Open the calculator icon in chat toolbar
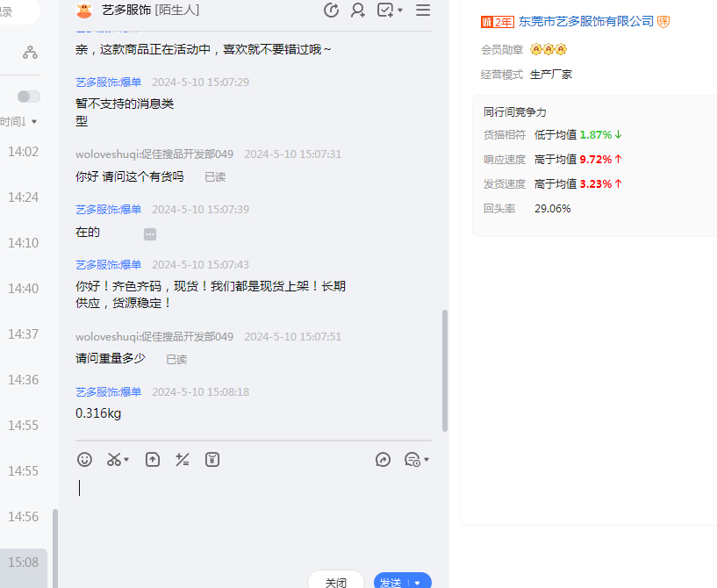717x588 pixels. click(x=183, y=459)
